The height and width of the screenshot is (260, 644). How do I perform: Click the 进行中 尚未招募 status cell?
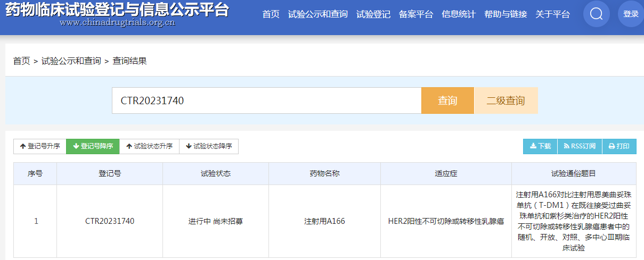[x=216, y=221]
